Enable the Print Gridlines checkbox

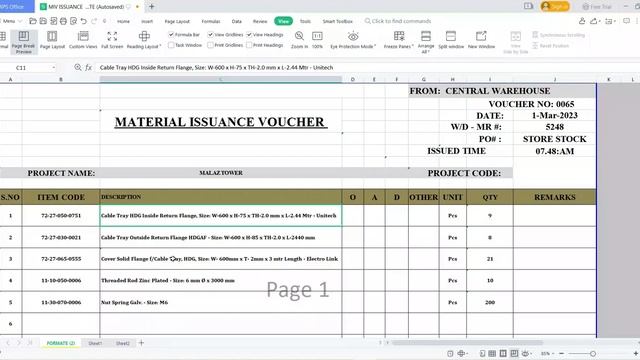click(211, 45)
